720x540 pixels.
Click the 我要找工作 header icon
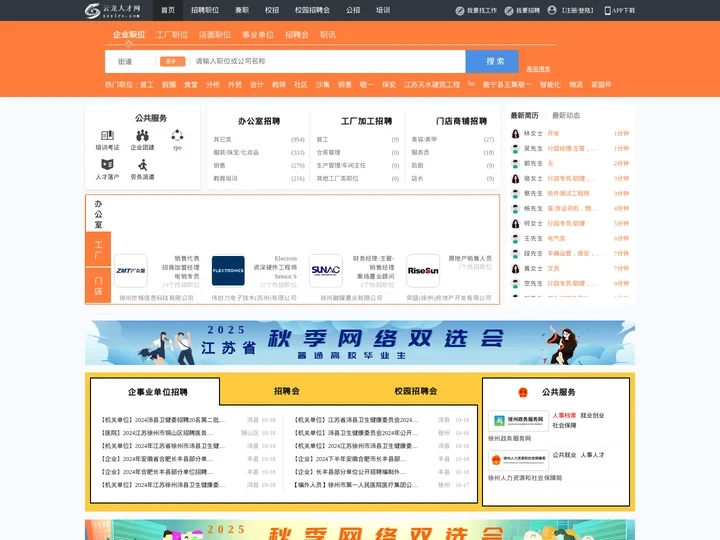[x=460, y=11]
